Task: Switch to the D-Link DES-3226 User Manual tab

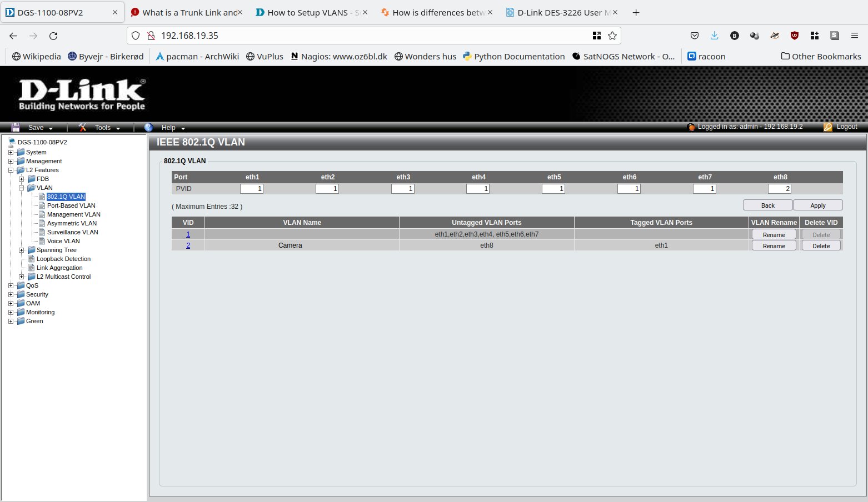Action: [558, 12]
